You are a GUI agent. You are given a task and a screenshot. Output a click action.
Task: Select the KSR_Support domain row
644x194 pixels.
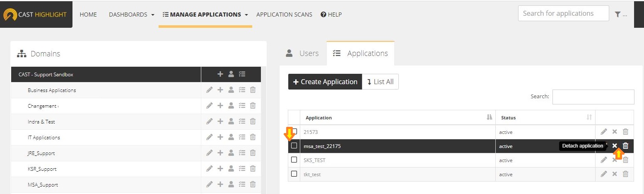(x=106, y=169)
